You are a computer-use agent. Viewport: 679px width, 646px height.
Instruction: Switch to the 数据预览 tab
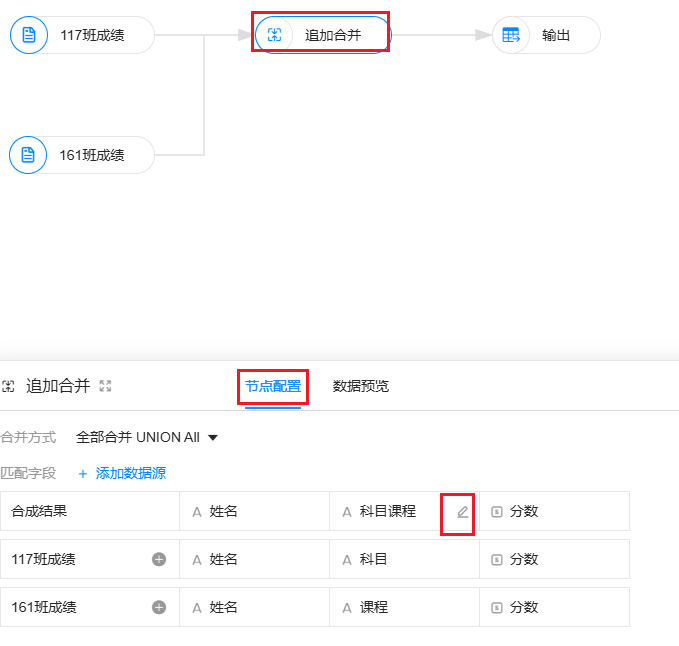tap(361, 386)
